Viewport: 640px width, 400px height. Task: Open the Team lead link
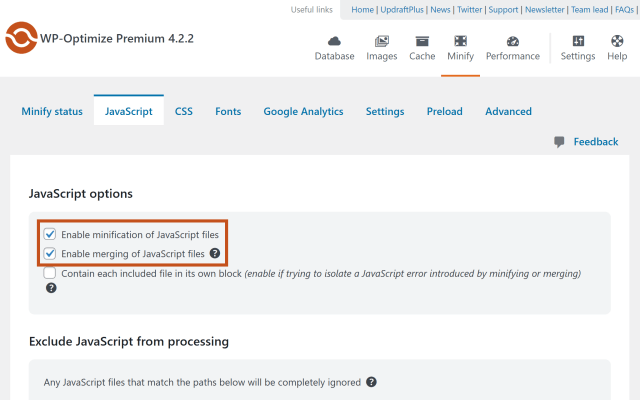pyautogui.click(x=589, y=10)
